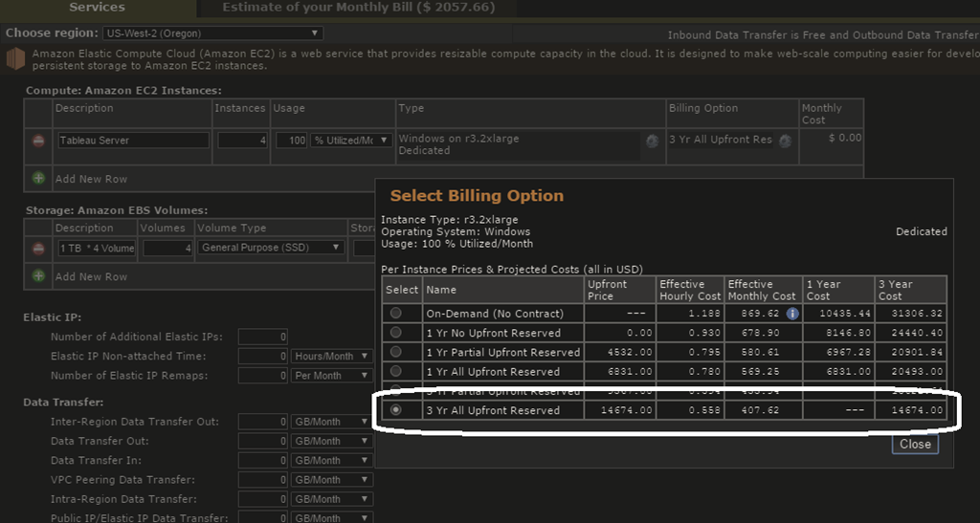Edit Number of Additional Elastic IPs field
The image size is (980, 523).
point(262,337)
